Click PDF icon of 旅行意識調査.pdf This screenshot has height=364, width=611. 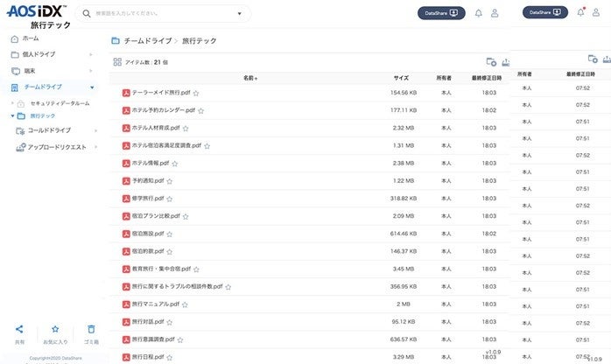(126, 339)
